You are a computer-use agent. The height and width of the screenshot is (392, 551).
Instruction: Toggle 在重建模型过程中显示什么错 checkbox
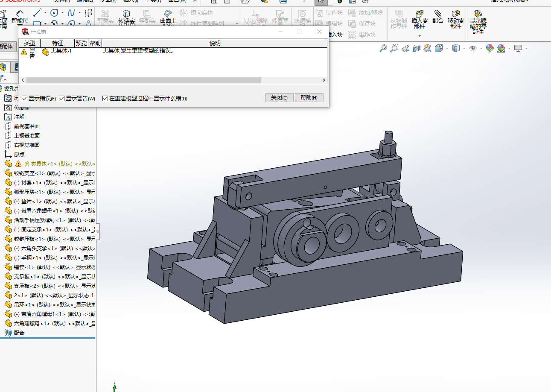pyautogui.click(x=105, y=99)
